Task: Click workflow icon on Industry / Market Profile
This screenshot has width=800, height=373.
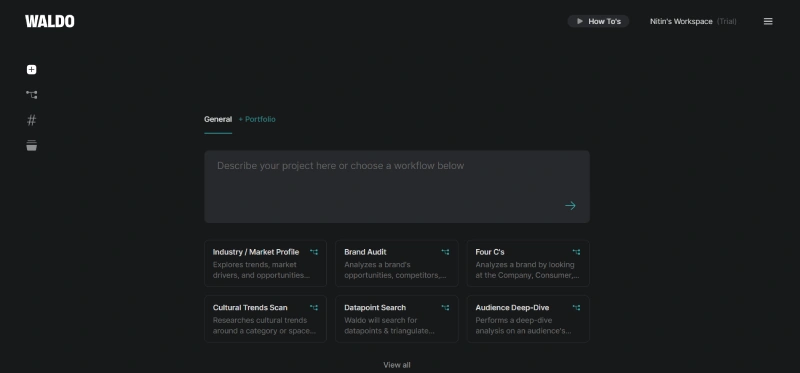Action: pyautogui.click(x=314, y=252)
